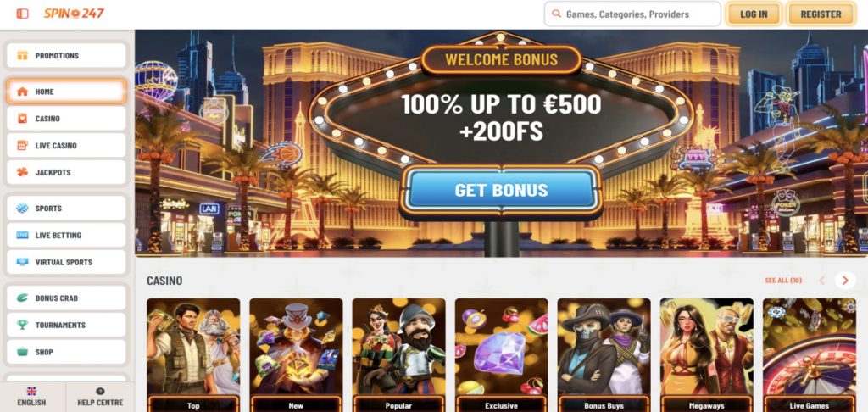The height and width of the screenshot is (412, 868).
Task: Open Jackpots via the clover icon
Action: [x=22, y=172]
